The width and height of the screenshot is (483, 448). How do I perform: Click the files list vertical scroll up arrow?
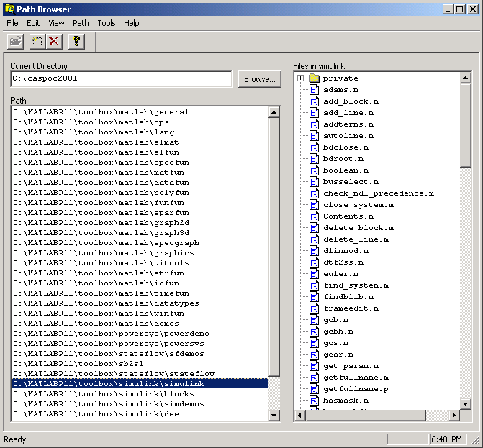pos(465,78)
